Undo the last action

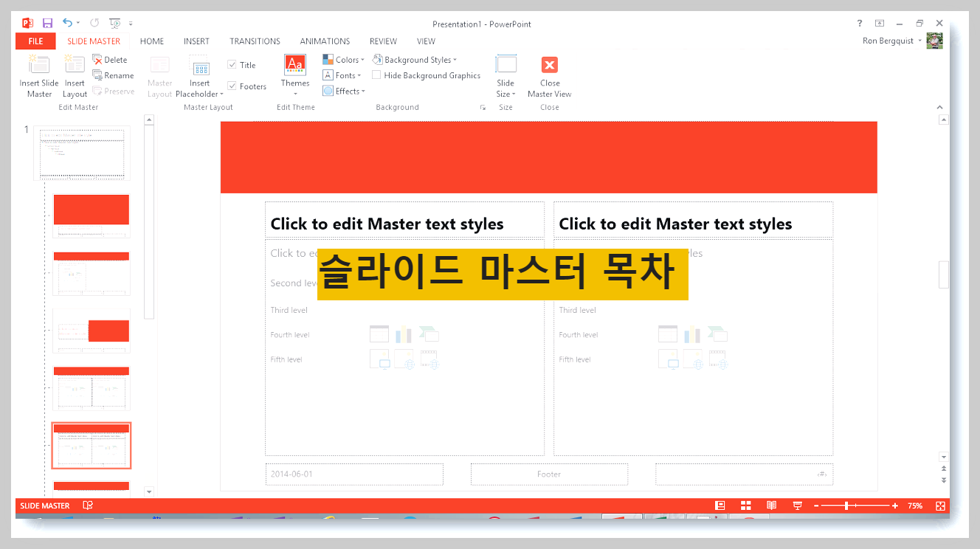(x=67, y=24)
